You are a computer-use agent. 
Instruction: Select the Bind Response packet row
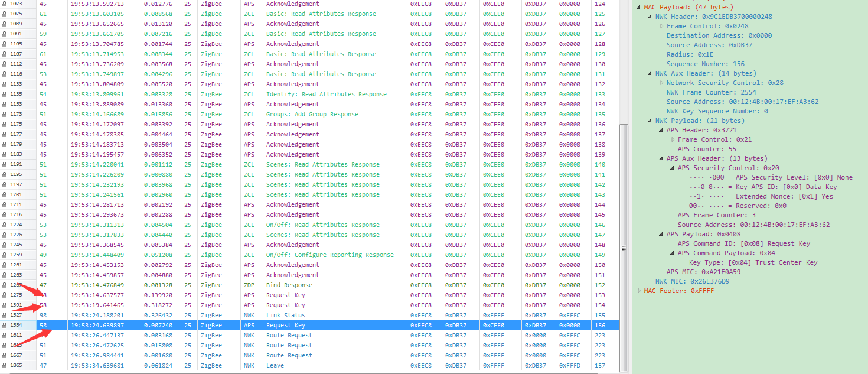click(x=309, y=285)
